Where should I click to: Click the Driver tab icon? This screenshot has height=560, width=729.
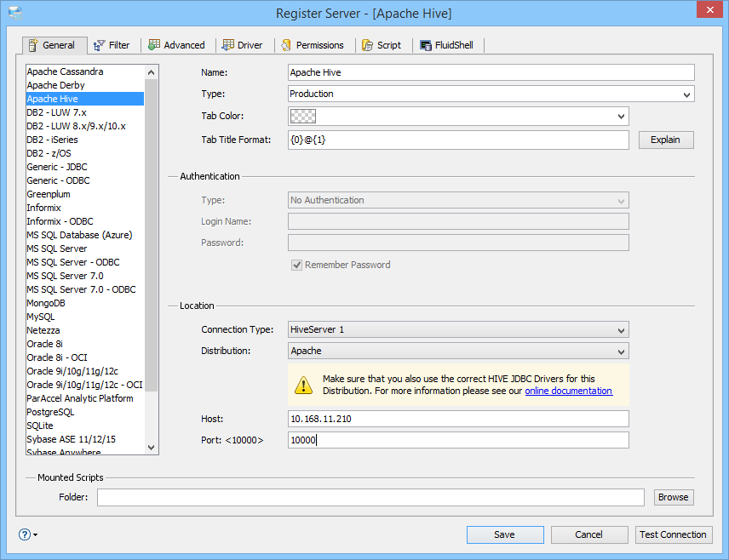coord(228,44)
